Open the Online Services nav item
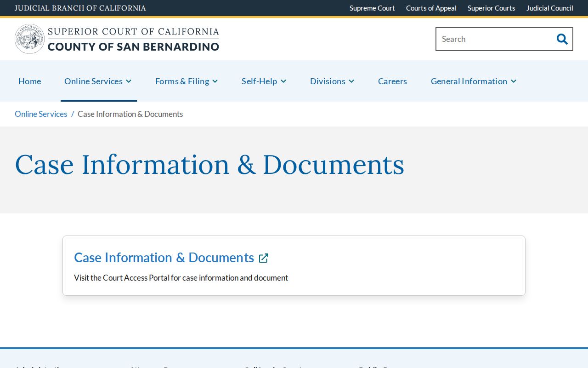This screenshot has height=368, width=588. click(x=93, y=81)
